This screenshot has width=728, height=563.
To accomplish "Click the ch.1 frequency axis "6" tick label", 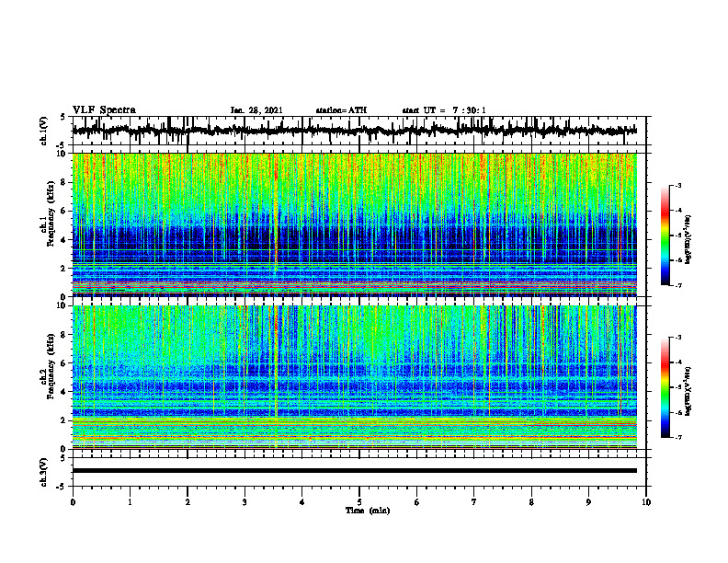I will point(64,211).
